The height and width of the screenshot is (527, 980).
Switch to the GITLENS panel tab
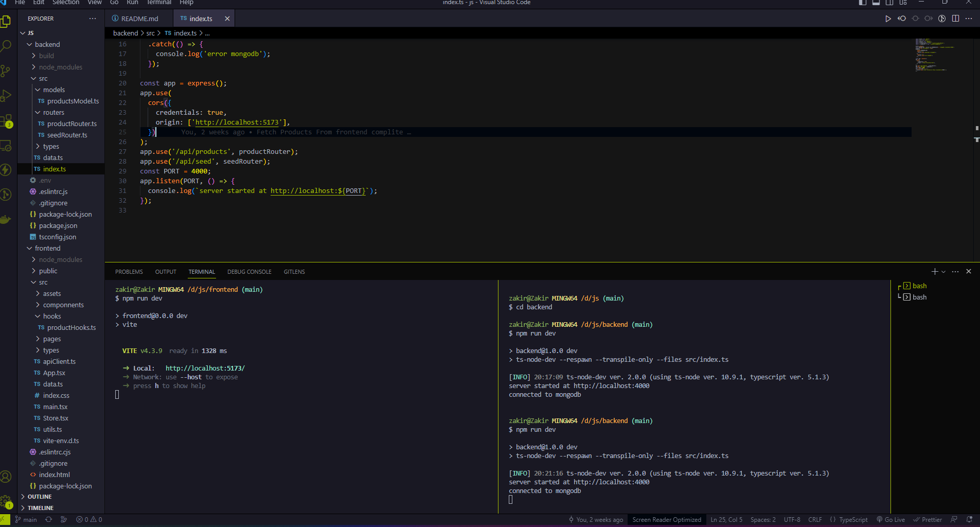coord(294,272)
